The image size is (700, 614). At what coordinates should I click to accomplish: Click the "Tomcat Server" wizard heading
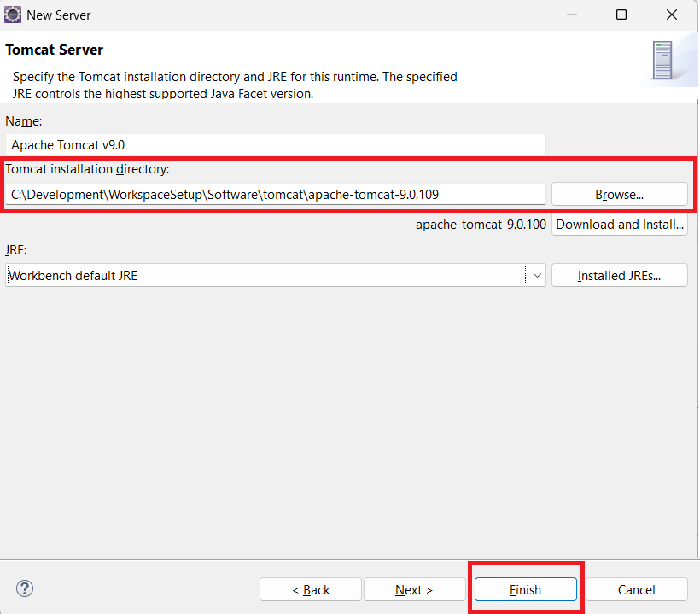click(55, 50)
